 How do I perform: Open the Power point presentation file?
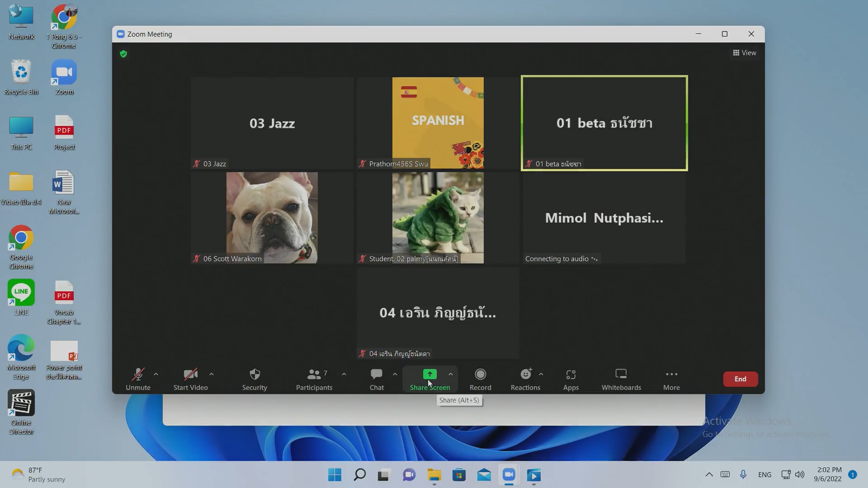[x=64, y=360]
